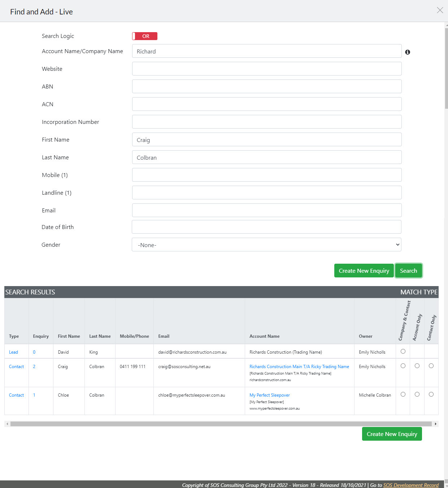Click the right arrow of horizontal scrollbar
Screen dimensions: 448x488
(436, 424)
